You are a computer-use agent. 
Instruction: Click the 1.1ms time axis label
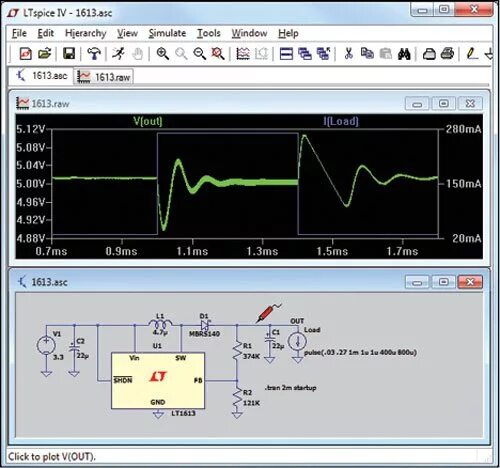pyautogui.click(x=192, y=251)
